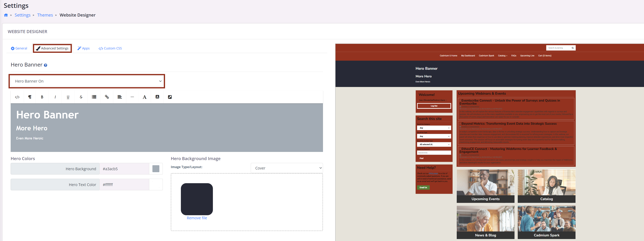Open Catalog menu in preview navigation
The image size is (644, 241).
pyautogui.click(x=502, y=56)
